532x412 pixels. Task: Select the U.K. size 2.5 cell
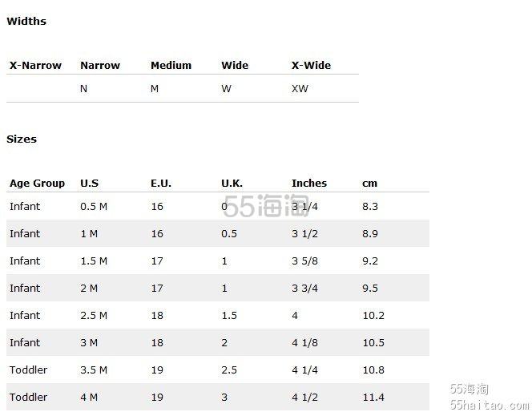[229, 370]
